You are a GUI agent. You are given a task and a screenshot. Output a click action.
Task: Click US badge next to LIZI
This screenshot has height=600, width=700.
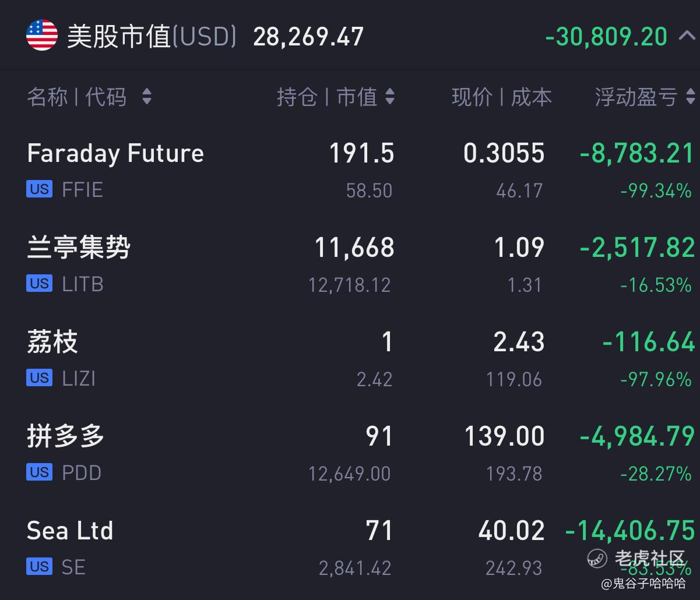[x=40, y=378]
